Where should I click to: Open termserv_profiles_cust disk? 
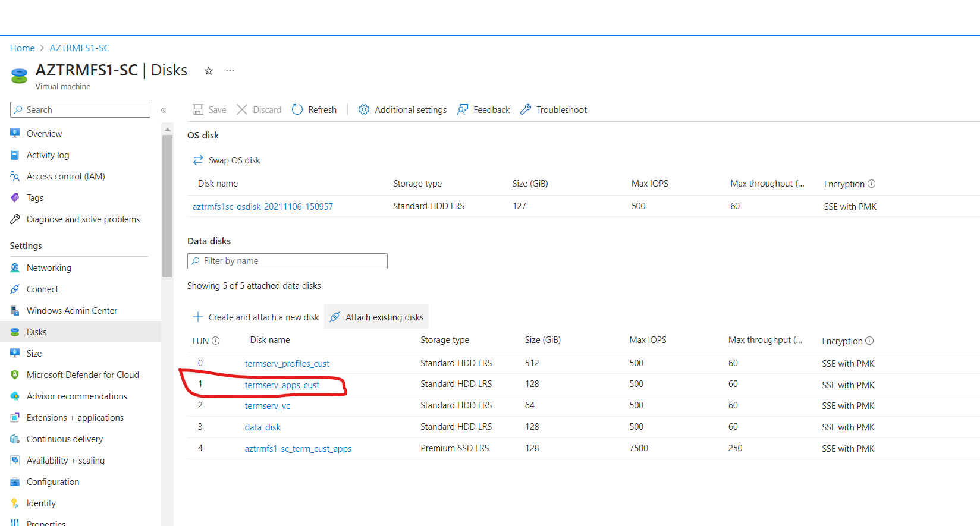click(287, 364)
